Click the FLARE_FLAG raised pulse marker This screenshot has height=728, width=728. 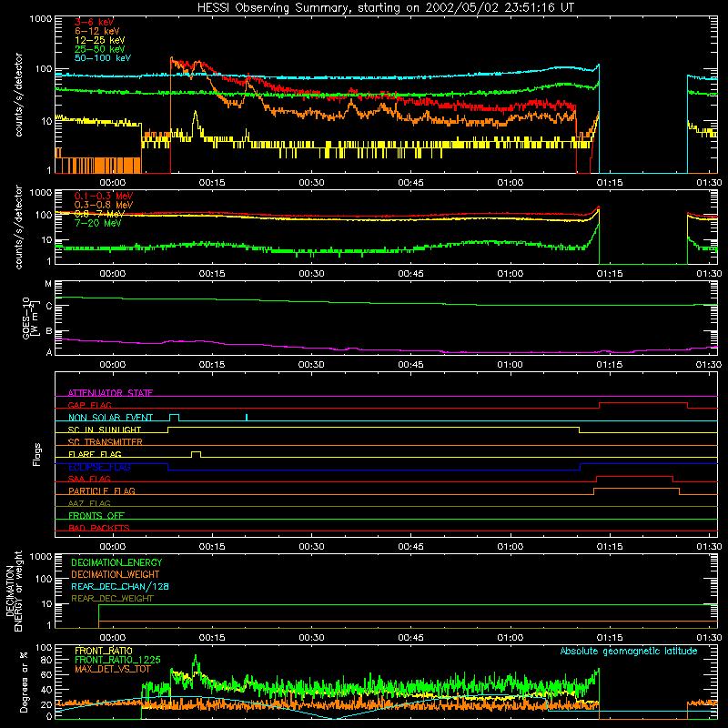click(x=197, y=454)
